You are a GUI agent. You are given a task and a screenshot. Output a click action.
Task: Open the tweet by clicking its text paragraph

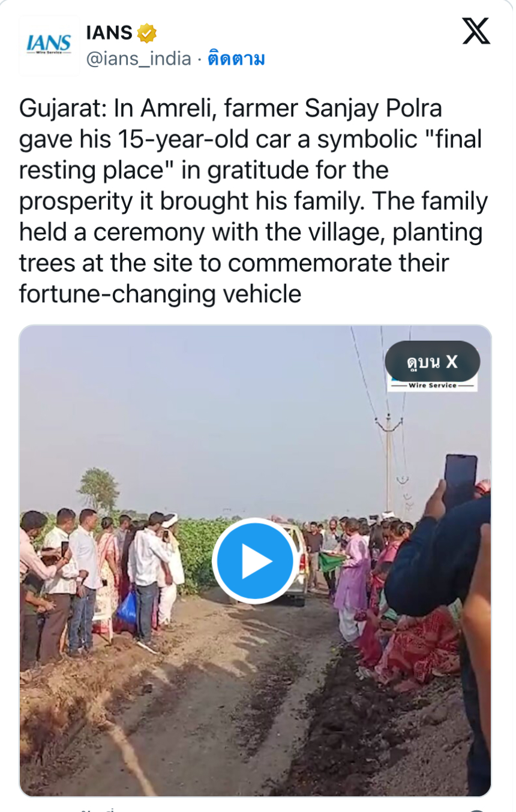point(253,202)
